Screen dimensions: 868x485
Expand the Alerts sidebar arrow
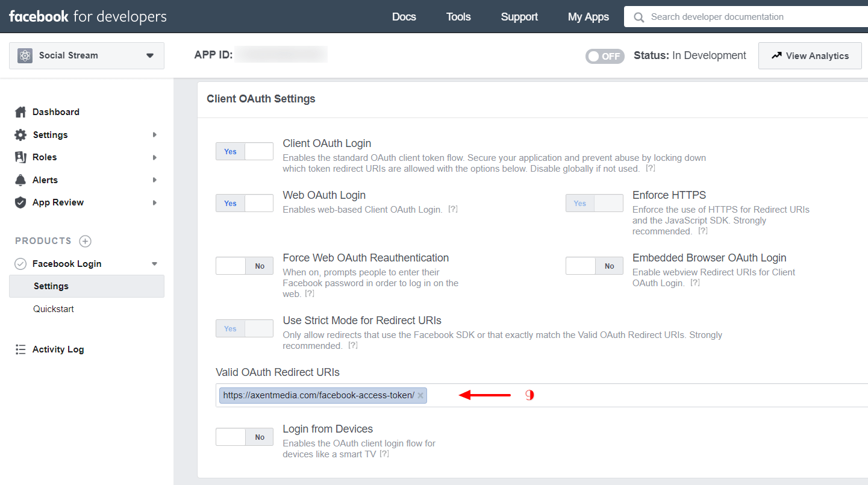(x=155, y=180)
